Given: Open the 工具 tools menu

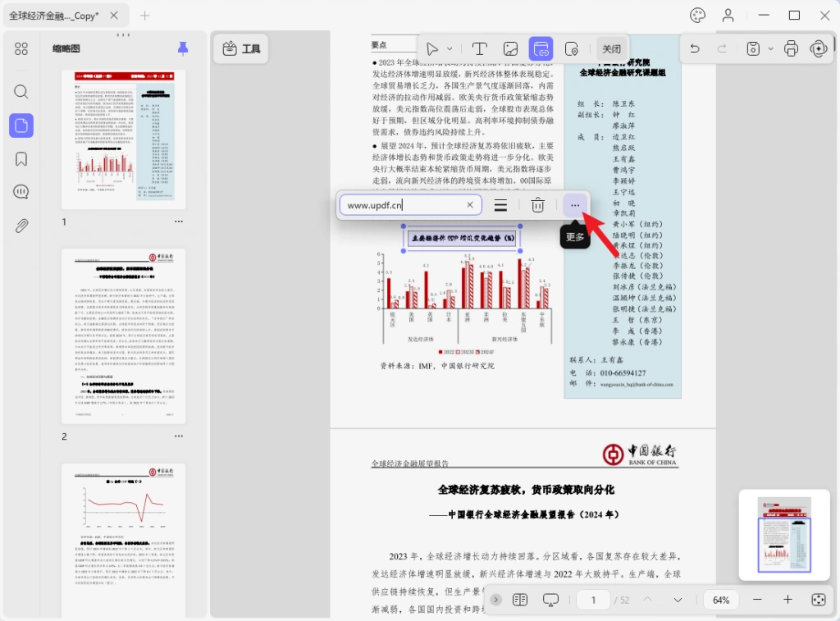Looking at the screenshot, I should pos(241,48).
